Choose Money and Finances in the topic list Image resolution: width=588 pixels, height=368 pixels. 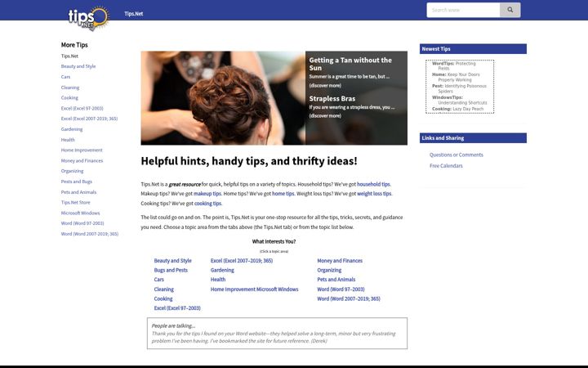(340, 261)
